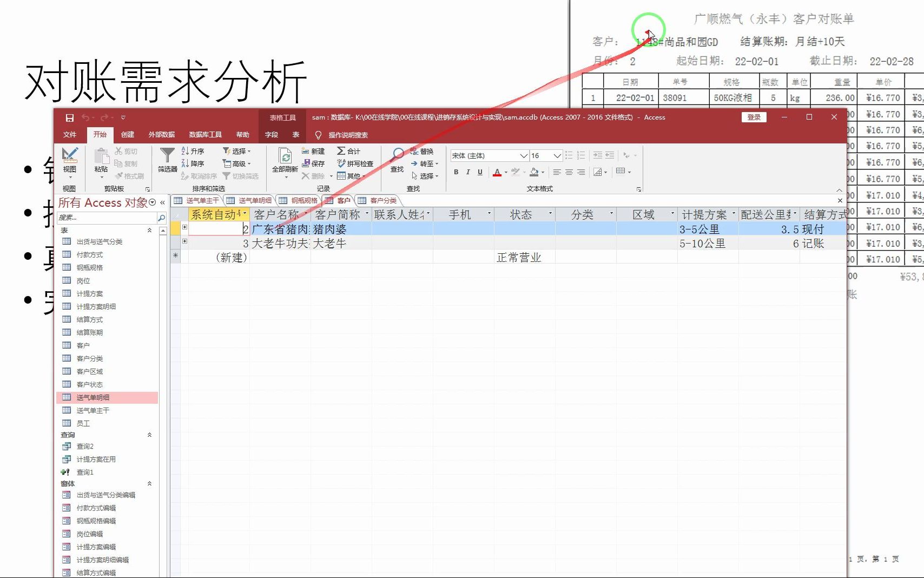Collapse the 查询 Queries group
The width and height of the screenshot is (924, 578).
coord(149,435)
